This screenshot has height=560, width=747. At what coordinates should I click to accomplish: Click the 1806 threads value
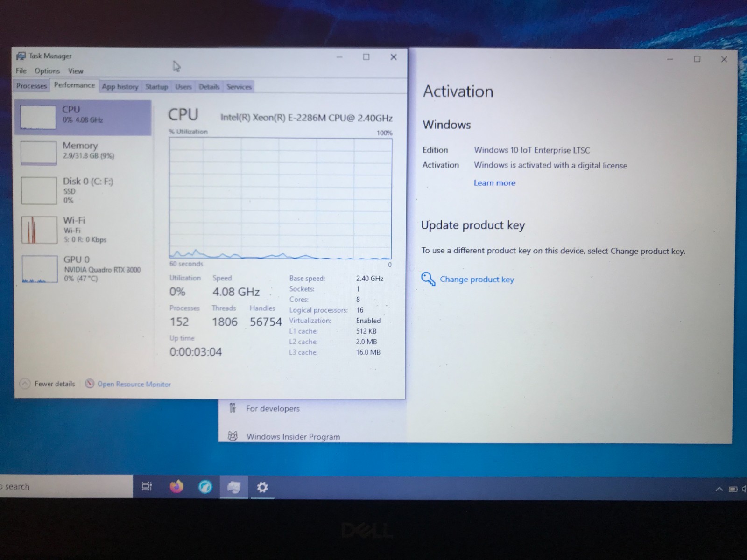pos(225,322)
